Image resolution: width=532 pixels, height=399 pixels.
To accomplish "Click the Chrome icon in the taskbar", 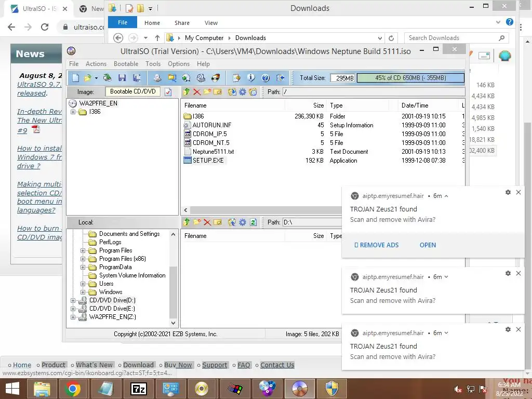I will [73, 389].
